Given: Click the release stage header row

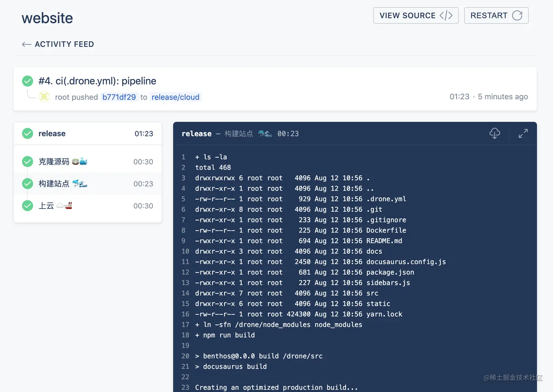Looking at the screenshot, I should tap(88, 133).
